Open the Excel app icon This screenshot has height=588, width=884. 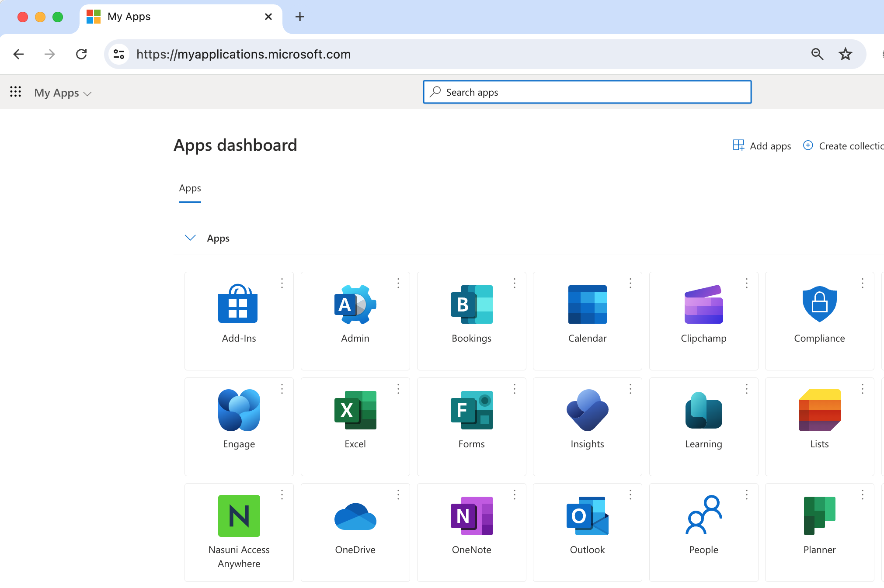355,410
